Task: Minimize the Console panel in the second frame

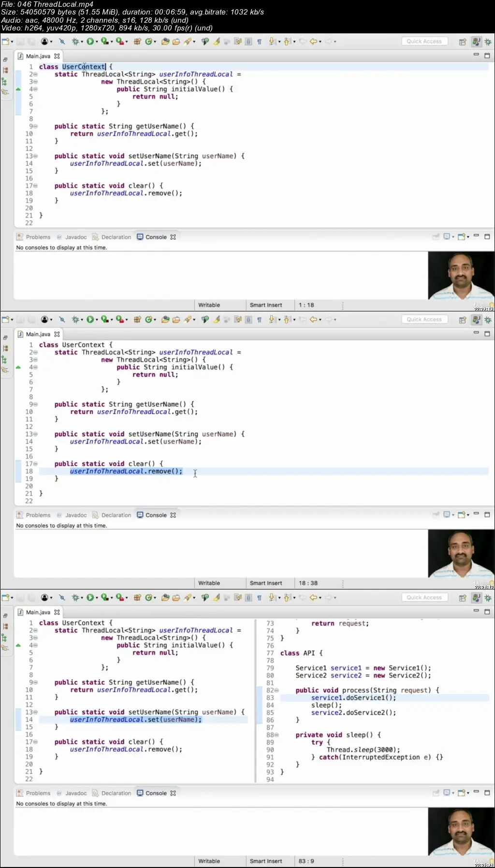Action: pos(476,514)
